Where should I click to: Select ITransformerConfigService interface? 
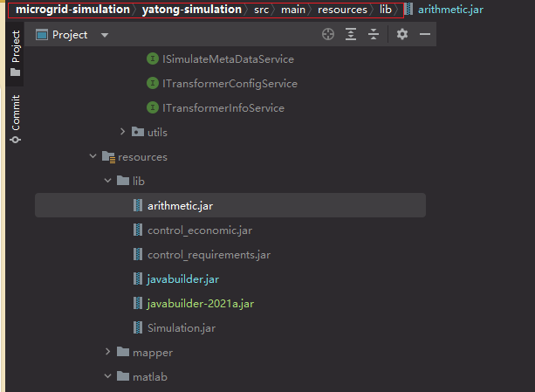[x=229, y=84]
